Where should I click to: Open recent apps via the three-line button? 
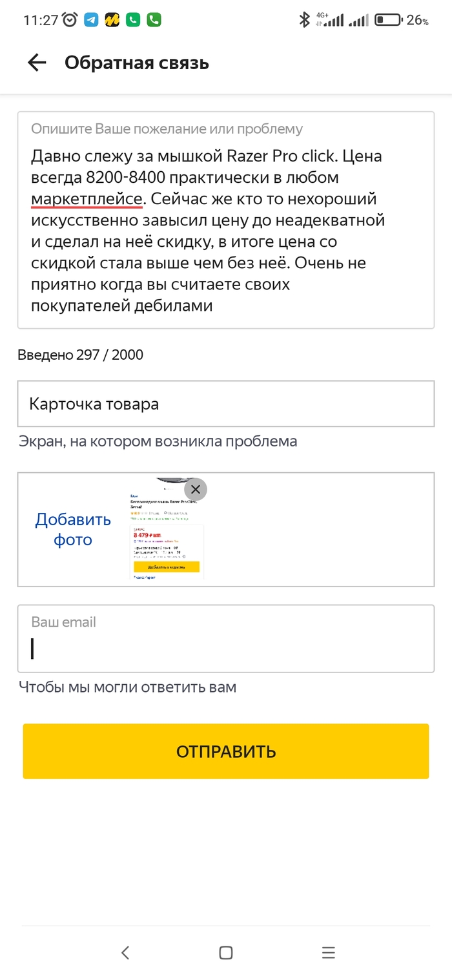click(328, 952)
